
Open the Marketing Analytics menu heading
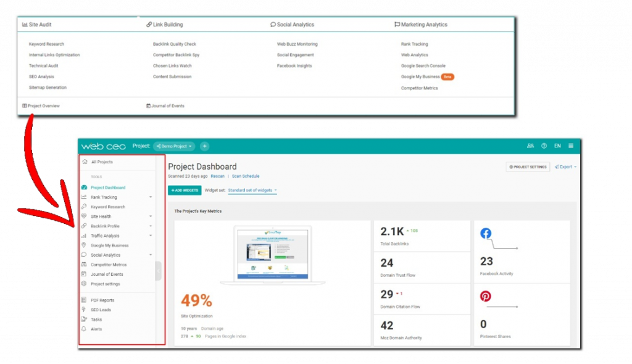coord(421,25)
